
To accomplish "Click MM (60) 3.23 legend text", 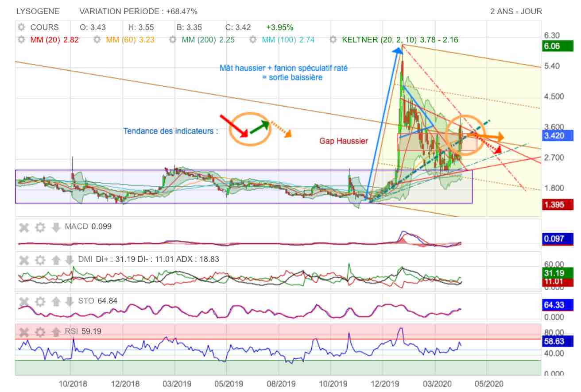I will click(130, 40).
